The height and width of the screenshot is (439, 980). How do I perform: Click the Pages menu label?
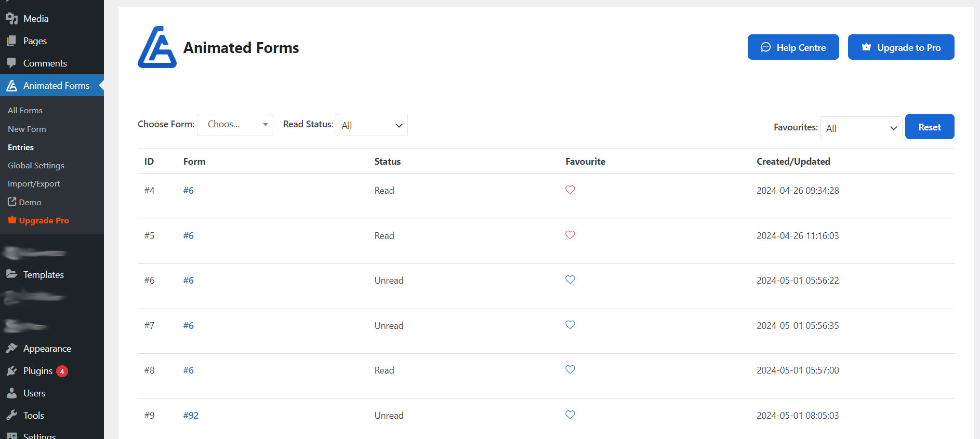pyautogui.click(x=35, y=41)
